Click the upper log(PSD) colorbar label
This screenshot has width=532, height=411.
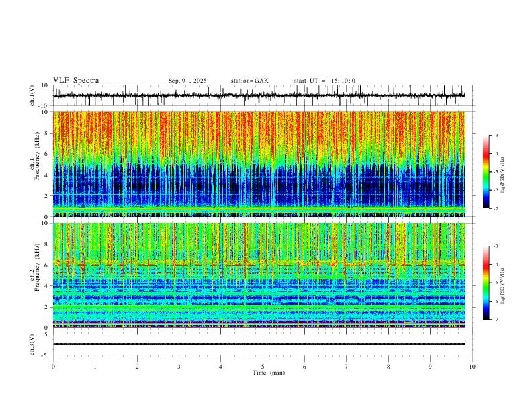[x=503, y=175]
